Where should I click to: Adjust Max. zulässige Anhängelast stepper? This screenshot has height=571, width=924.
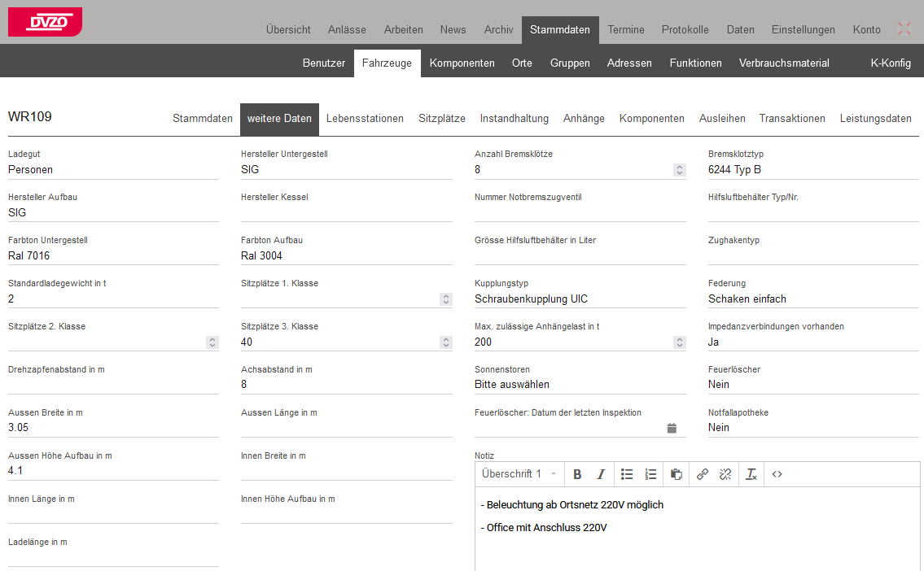tap(679, 342)
